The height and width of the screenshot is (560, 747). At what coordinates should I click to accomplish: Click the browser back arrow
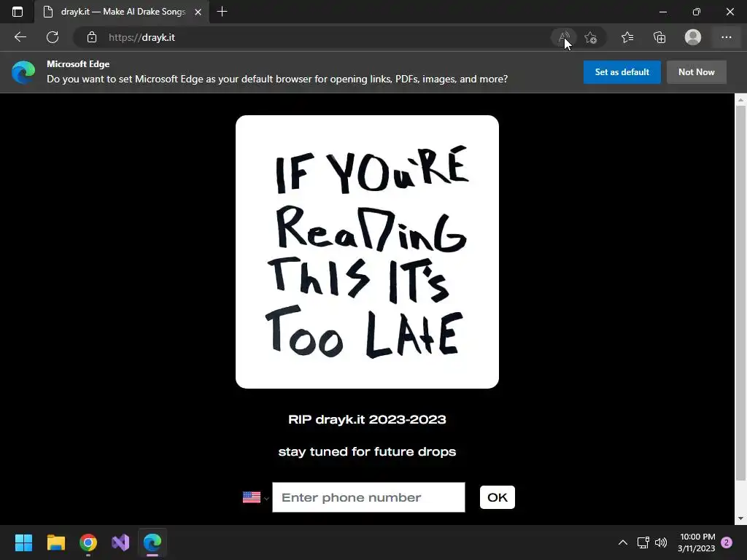coord(20,37)
